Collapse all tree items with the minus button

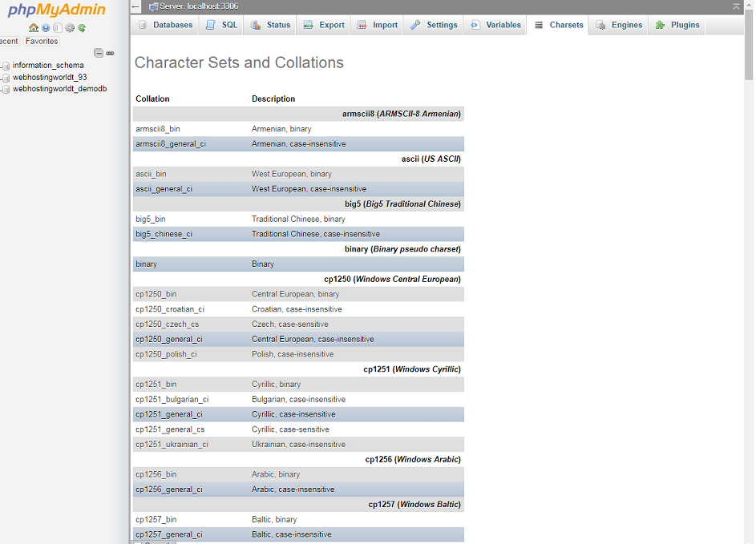[99, 53]
